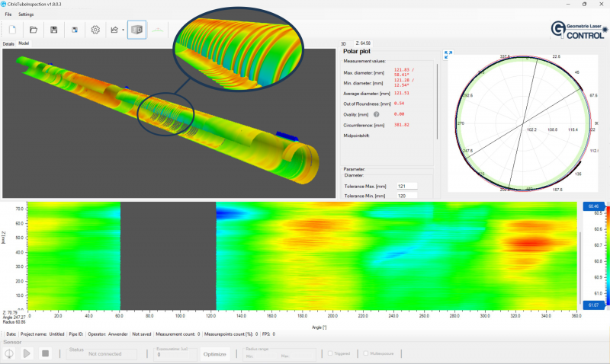Edit the Tolerance Max. field

407,186
